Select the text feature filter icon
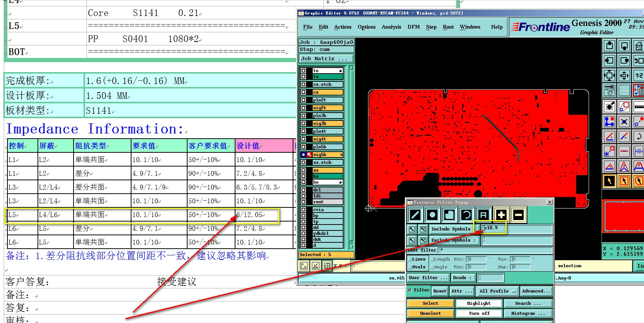644x323 pixels. (x=484, y=214)
